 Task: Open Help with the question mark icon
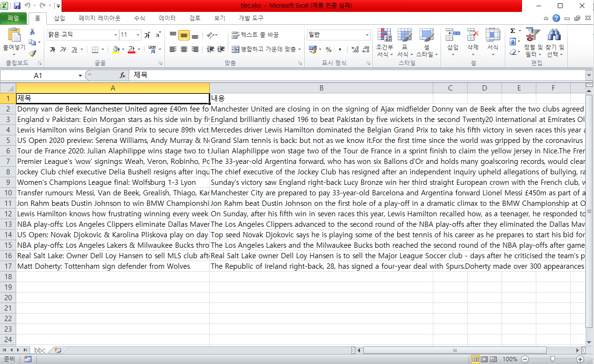(556, 18)
